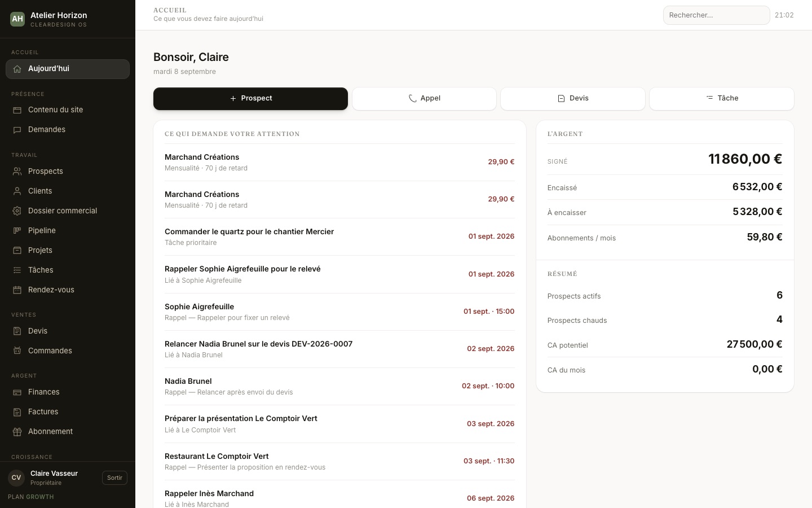Click the Contenu du site sidebar icon
This screenshot has height=508, width=812.
pos(17,110)
